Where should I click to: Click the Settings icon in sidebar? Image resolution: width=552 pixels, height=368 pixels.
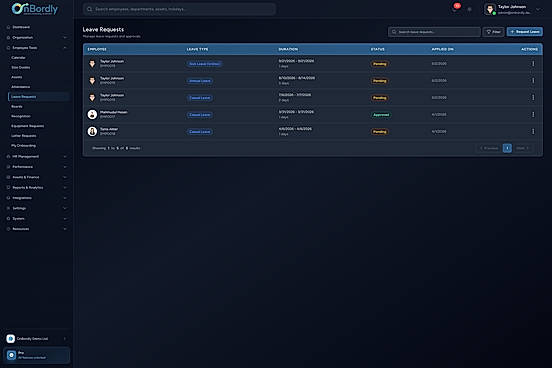(x=8, y=208)
